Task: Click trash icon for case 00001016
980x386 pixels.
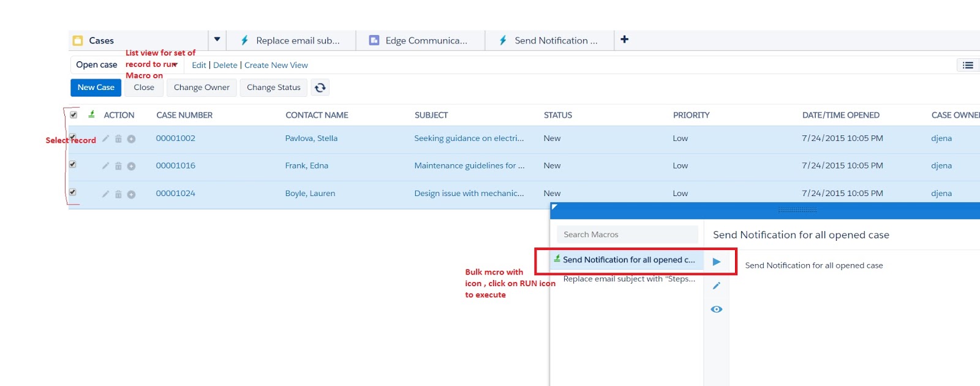Action: (x=118, y=166)
